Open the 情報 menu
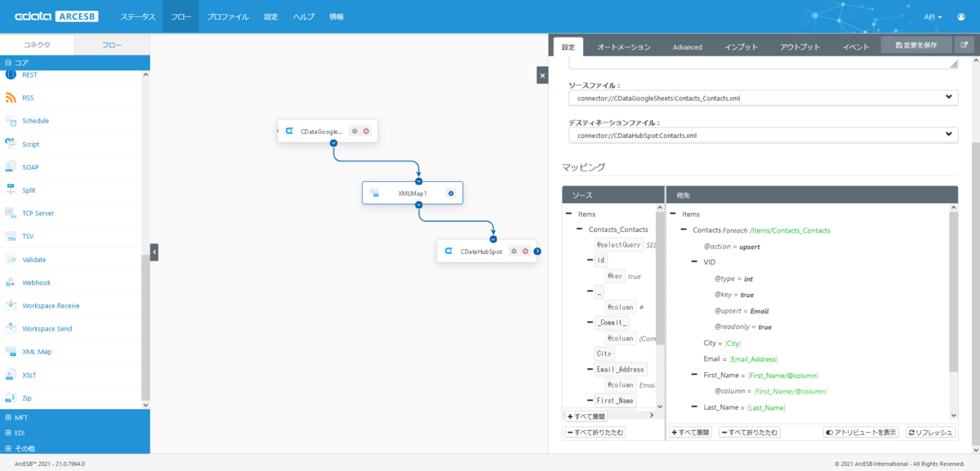980x471 pixels. [336, 16]
